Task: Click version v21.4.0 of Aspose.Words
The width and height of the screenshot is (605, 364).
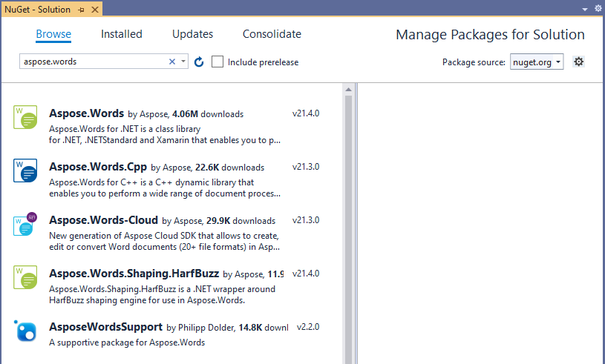Action: click(306, 113)
